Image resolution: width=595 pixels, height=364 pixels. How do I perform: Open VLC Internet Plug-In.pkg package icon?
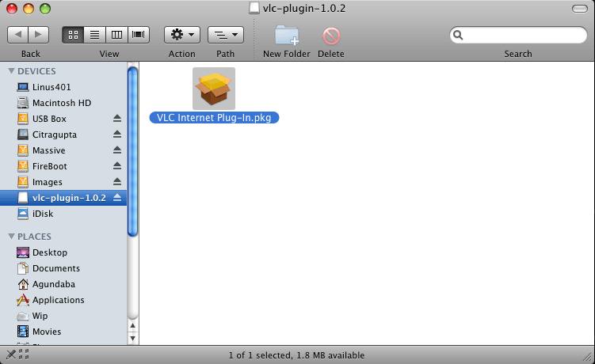tap(214, 89)
